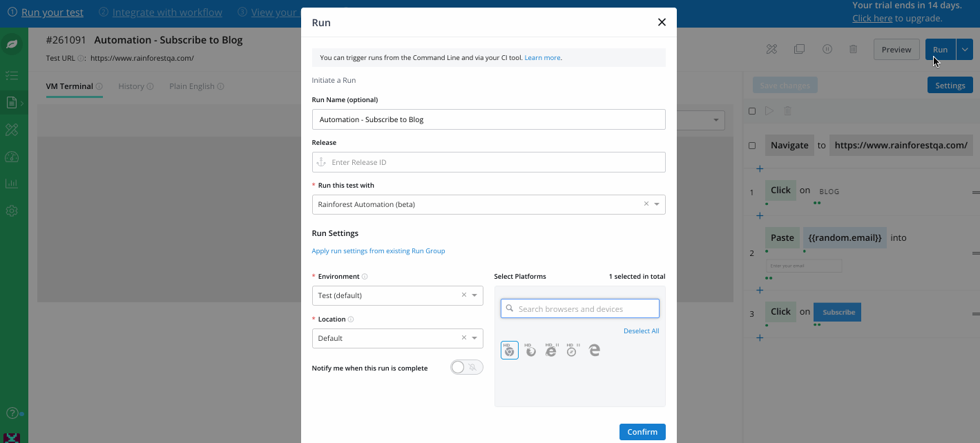Open the Run button dropdown chevron
Viewport: 980px width, 443px height.
pyautogui.click(x=965, y=50)
